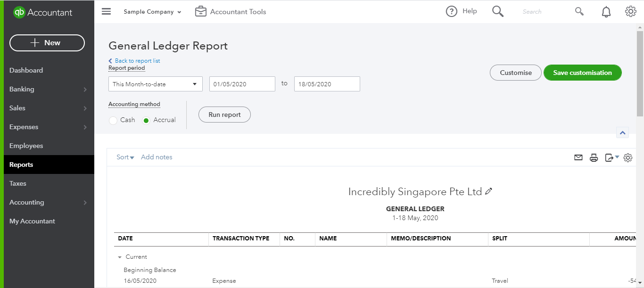The image size is (644, 288).
Task: Collapse the Current account section
Action: point(120,257)
